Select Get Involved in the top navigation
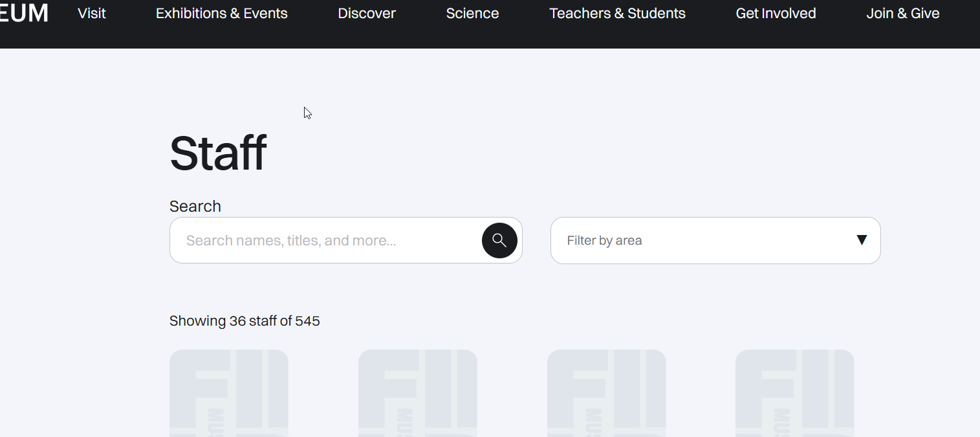Screen dimensions: 980x437 point(776,14)
